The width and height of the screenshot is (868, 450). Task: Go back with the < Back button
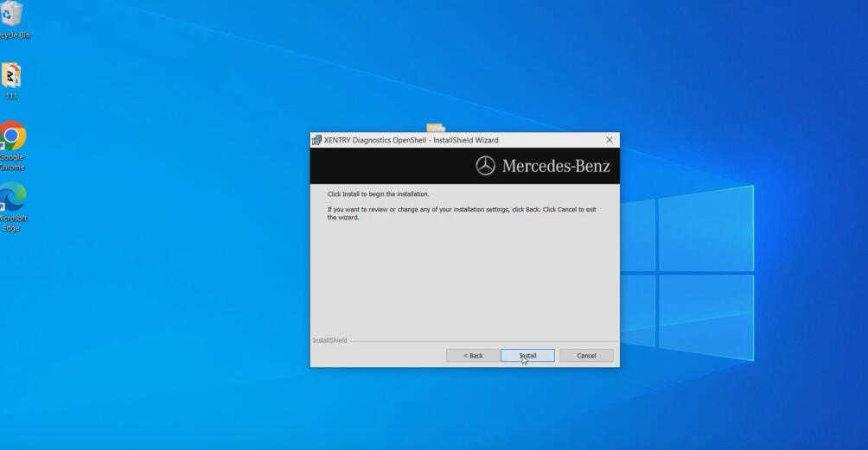[473, 356]
